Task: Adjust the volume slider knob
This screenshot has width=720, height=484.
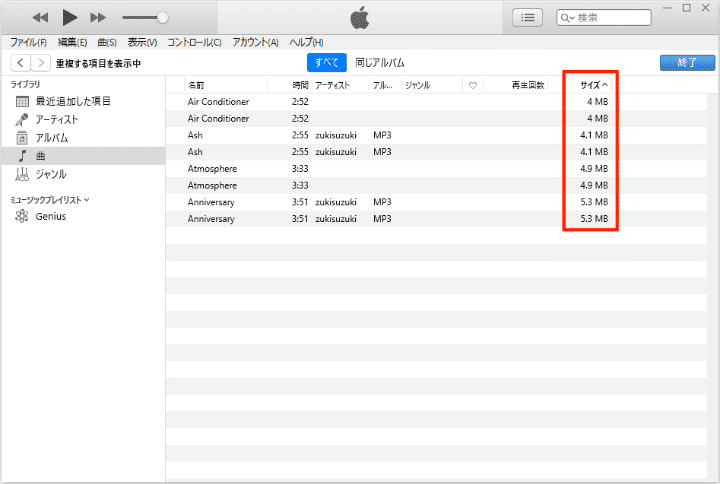Action: [163, 18]
